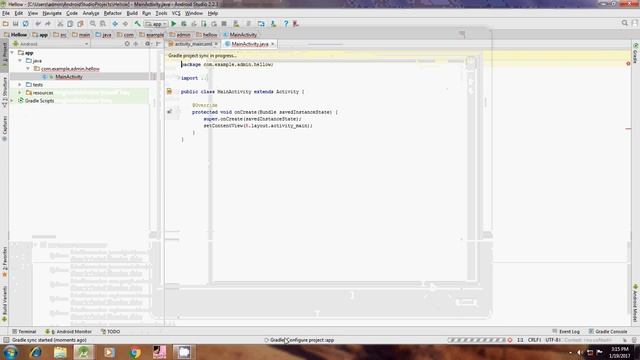Collapse the com.example.admin.hellow package node
The height and width of the screenshot is (360, 640).
coord(28,69)
